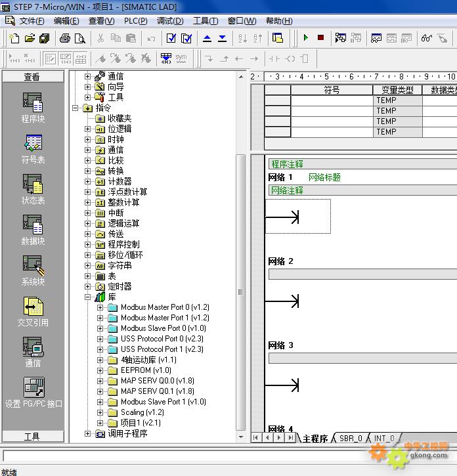
Task: Expand the 向导 wizards node
Action: point(88,87)
